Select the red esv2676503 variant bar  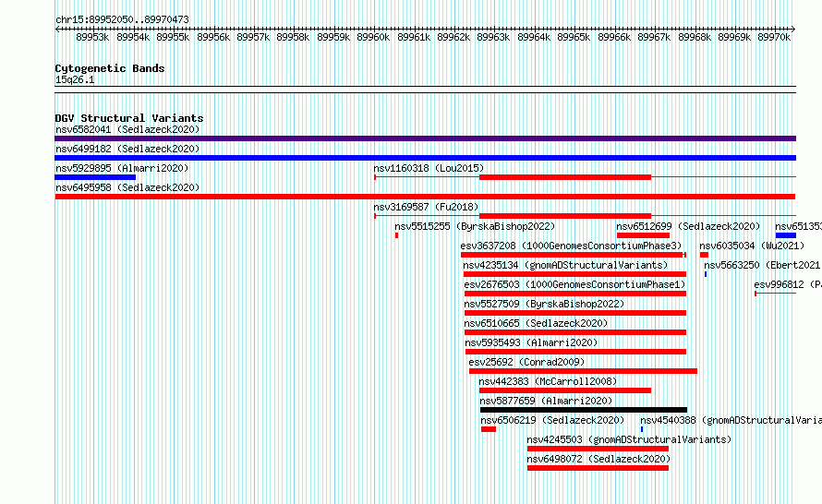click(575, 294)
